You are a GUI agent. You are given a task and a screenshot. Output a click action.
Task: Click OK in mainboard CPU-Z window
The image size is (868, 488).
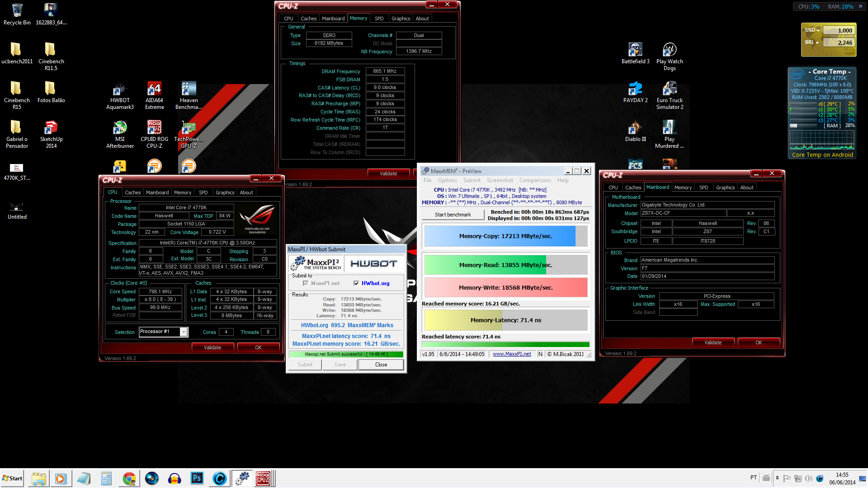click(759, 343)
